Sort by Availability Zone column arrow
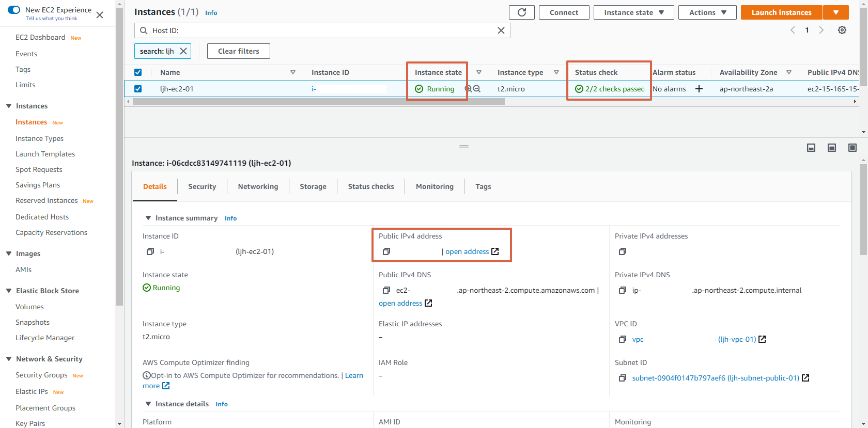This screenshot has height=428, width=868. (x=789, y=72)
